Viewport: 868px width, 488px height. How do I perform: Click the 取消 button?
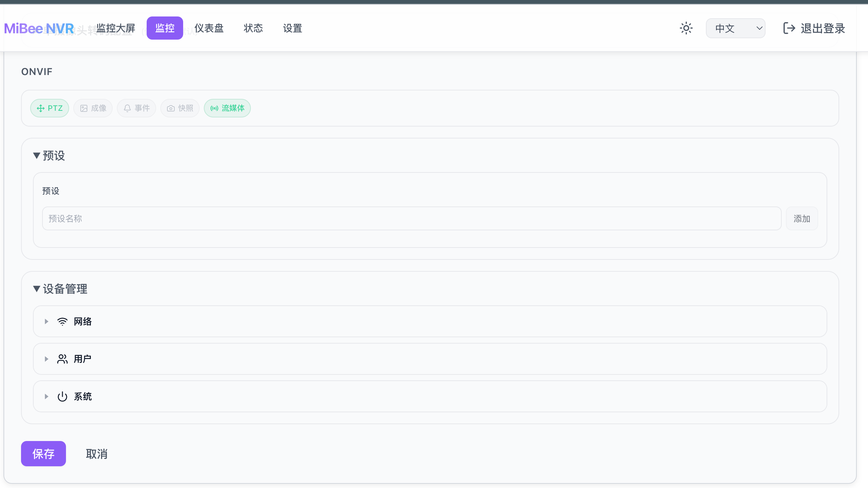(x=97, y=454)
